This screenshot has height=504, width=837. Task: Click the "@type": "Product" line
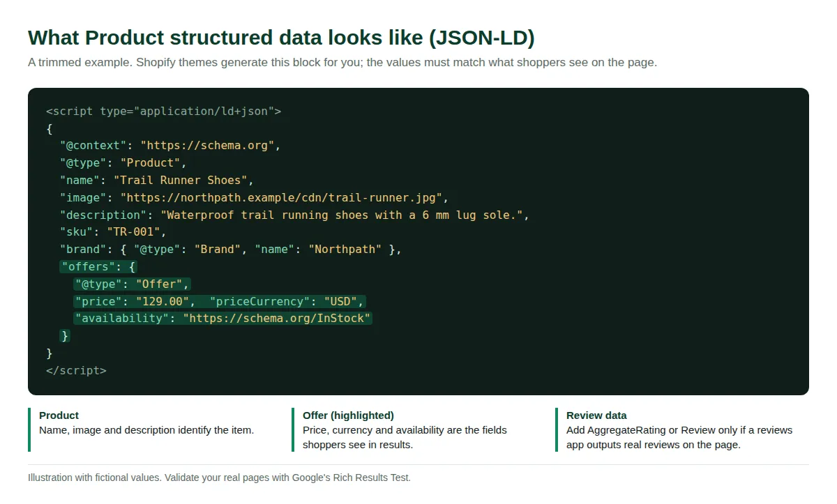(123, 163)
